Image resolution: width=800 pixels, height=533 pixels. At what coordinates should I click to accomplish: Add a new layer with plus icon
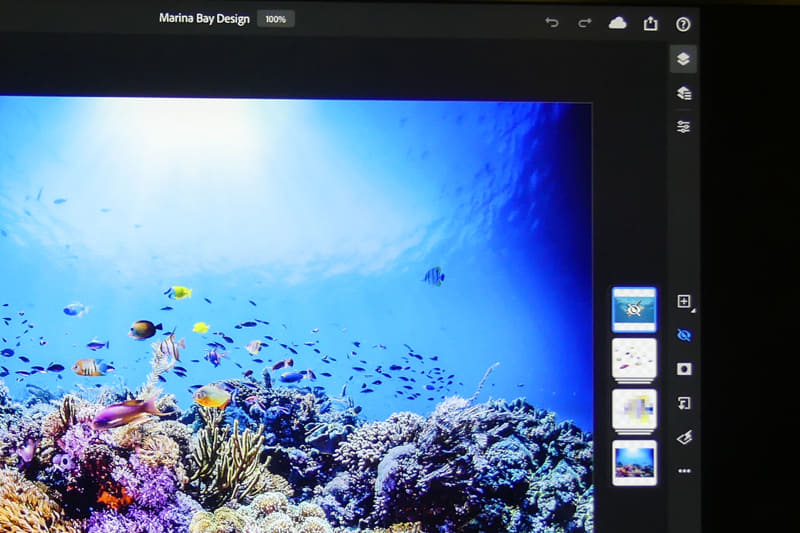coord(684,301)
